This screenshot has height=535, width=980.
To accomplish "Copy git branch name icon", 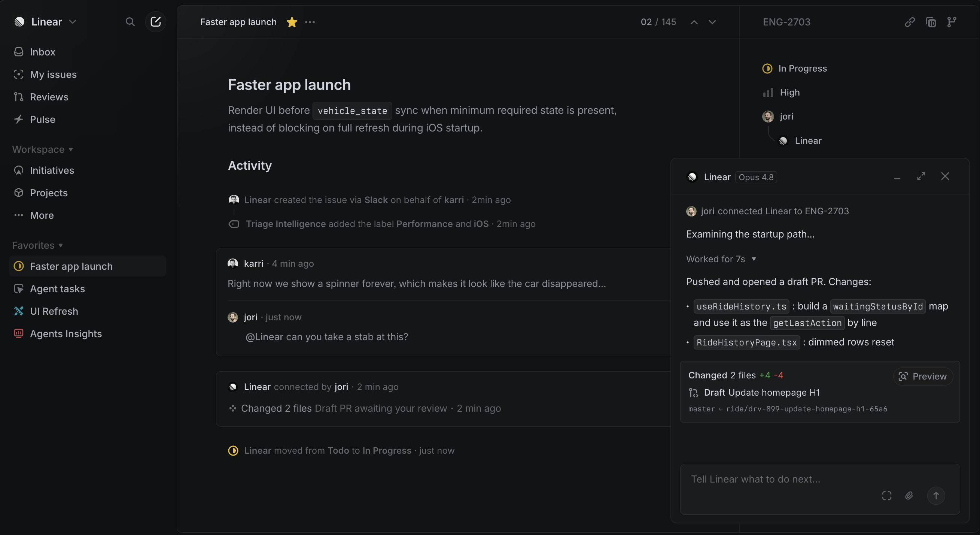I will tap(952, 22).
